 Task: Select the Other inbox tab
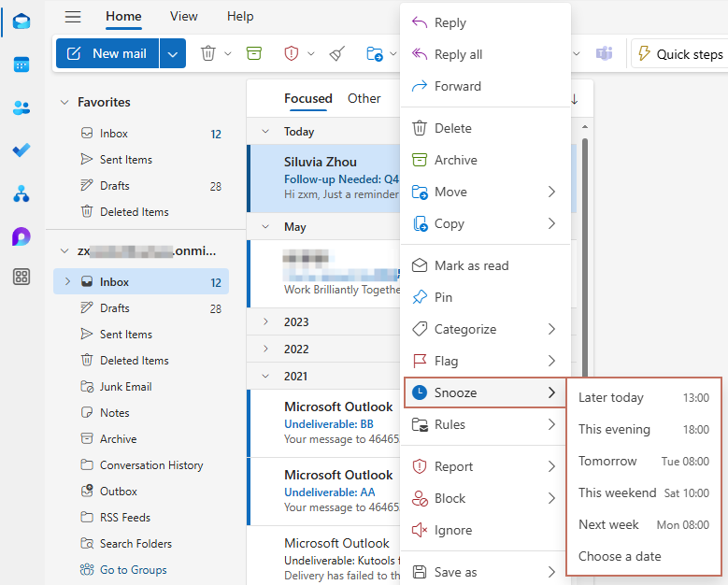click(364, 98)
